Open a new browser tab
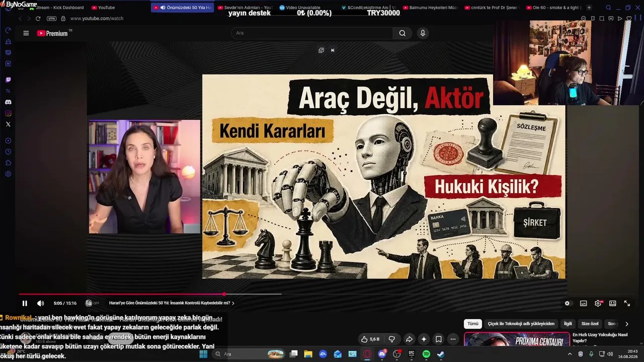 (589, 8)
